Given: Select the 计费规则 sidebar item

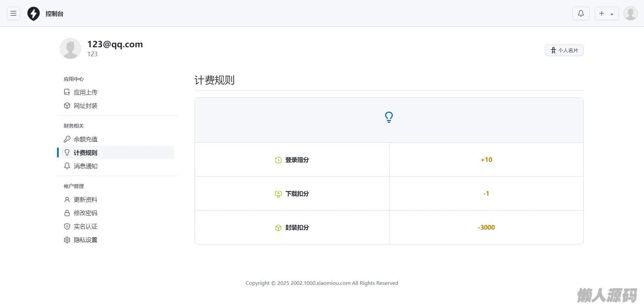Looking at the screenshot, I should (85, 152).
